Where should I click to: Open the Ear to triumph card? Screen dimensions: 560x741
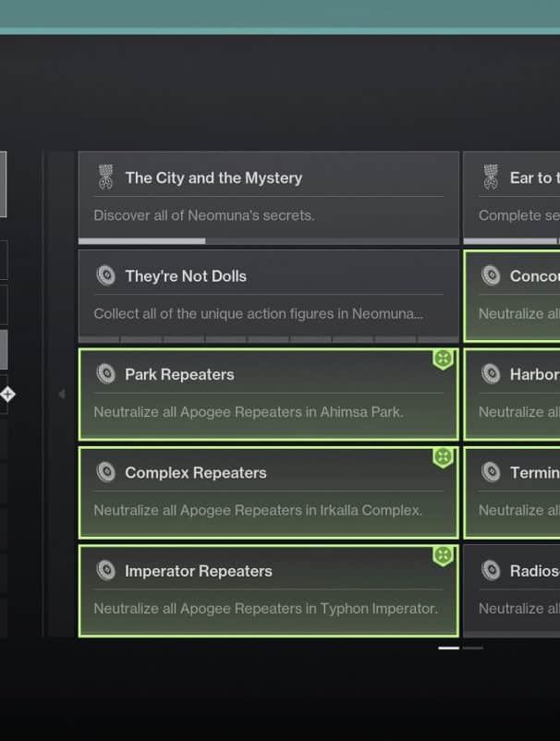pos(512,197)
